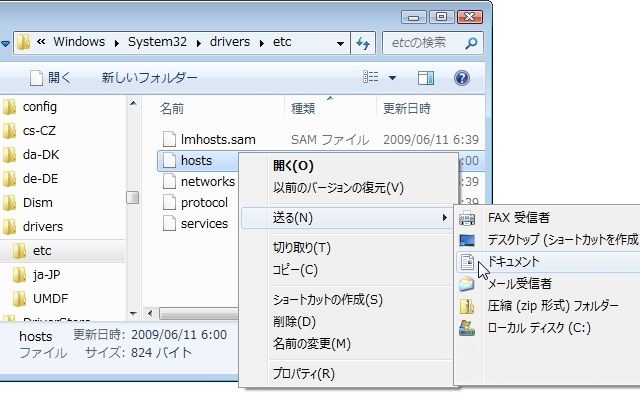This screenshot has width=640, height=393.
Task: Toggle the preview pane icon
Action: tap(426, 78)
